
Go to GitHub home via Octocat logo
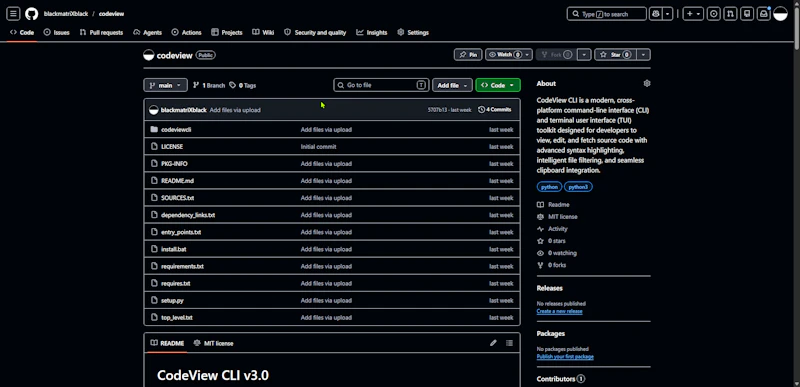(32, 14)
